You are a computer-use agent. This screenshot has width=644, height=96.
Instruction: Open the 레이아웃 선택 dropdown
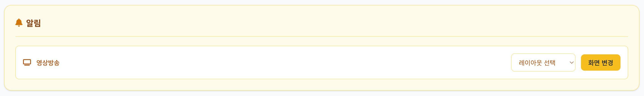[543, 63]
